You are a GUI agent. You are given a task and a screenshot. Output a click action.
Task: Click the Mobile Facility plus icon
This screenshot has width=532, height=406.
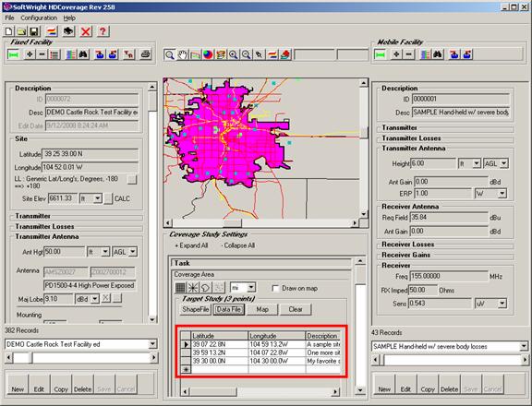pyautogui.click(x=396, y=54)
